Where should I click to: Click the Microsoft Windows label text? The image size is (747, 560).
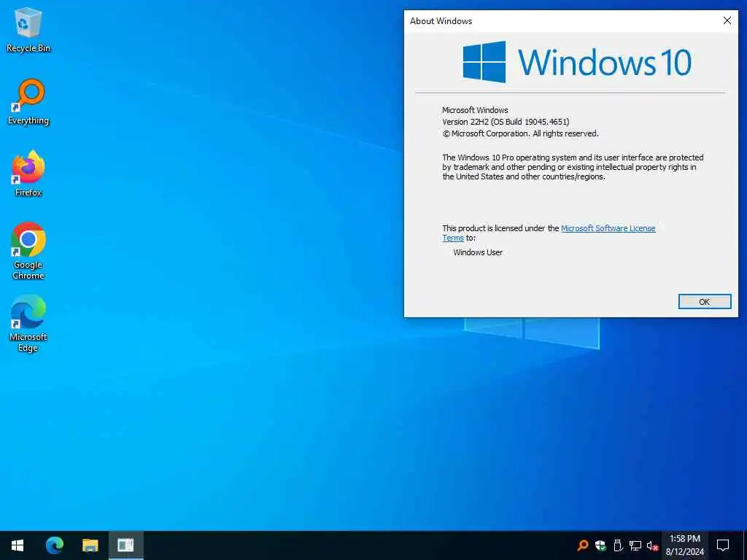tap(475, 110)
